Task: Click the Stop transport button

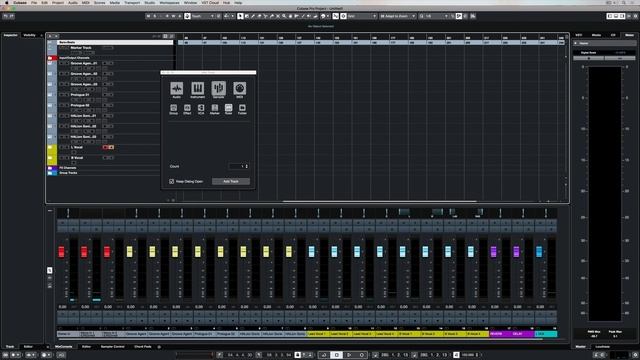Action: 336,355
